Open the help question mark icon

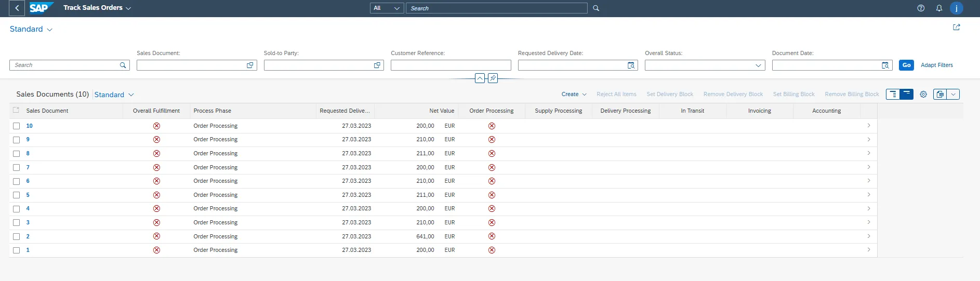(921, 8)
